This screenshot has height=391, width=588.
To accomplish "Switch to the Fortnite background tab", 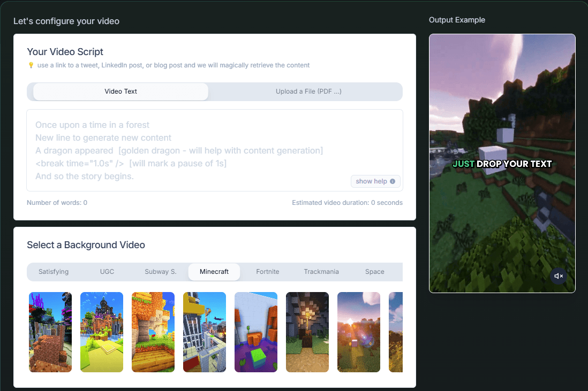I will click(x=268, y=272).
